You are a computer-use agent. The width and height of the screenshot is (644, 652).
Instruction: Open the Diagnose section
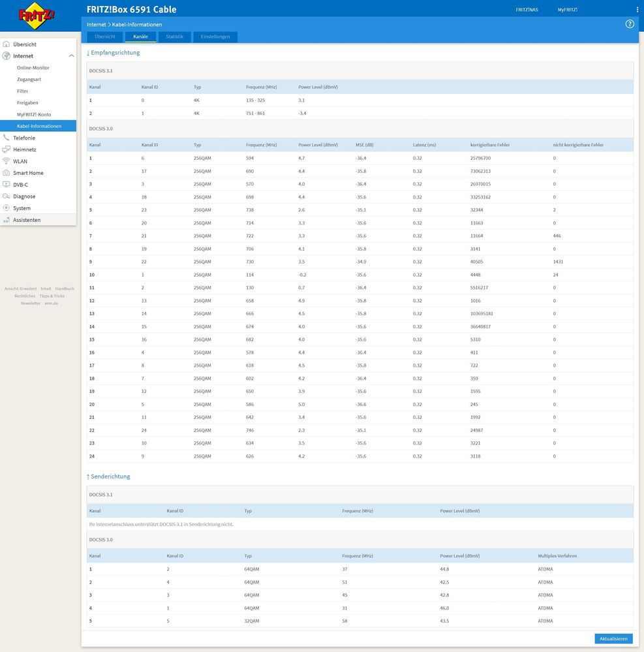pyautogui.click(x=24, y=196)
